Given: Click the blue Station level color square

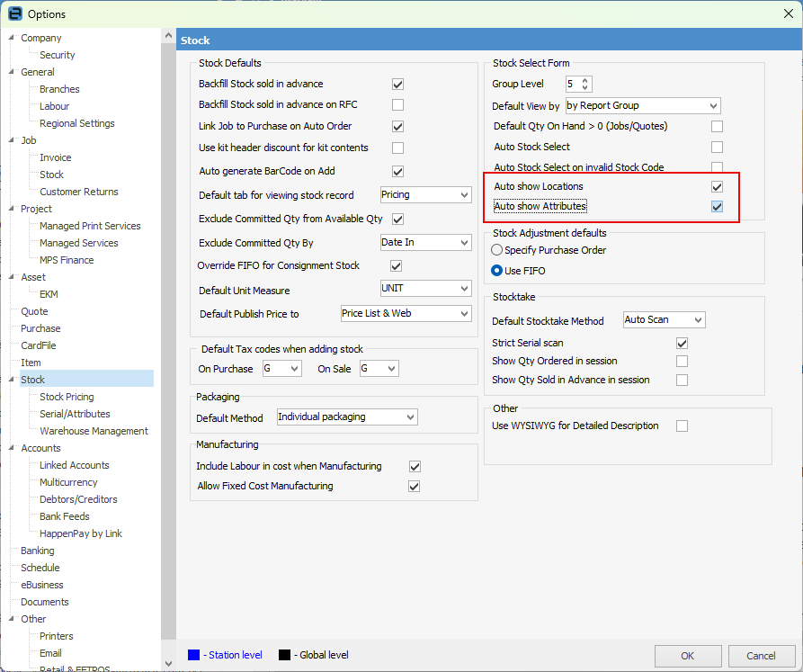Looking at the screenshot, I should [x=193, y=655].
